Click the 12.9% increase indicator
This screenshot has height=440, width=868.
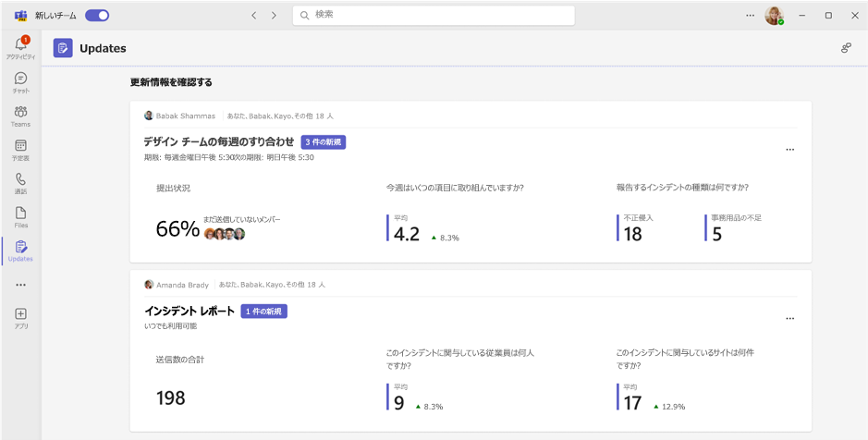669,406
